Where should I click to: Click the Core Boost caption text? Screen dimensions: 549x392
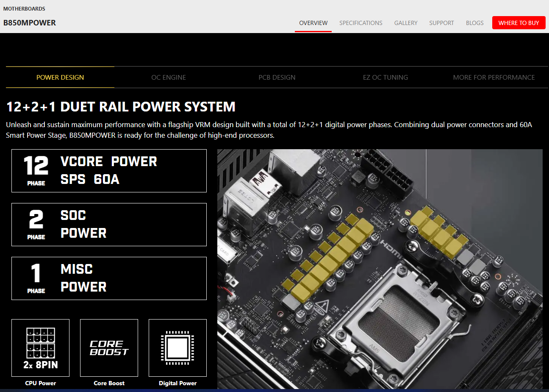click(x=109, y=383)
